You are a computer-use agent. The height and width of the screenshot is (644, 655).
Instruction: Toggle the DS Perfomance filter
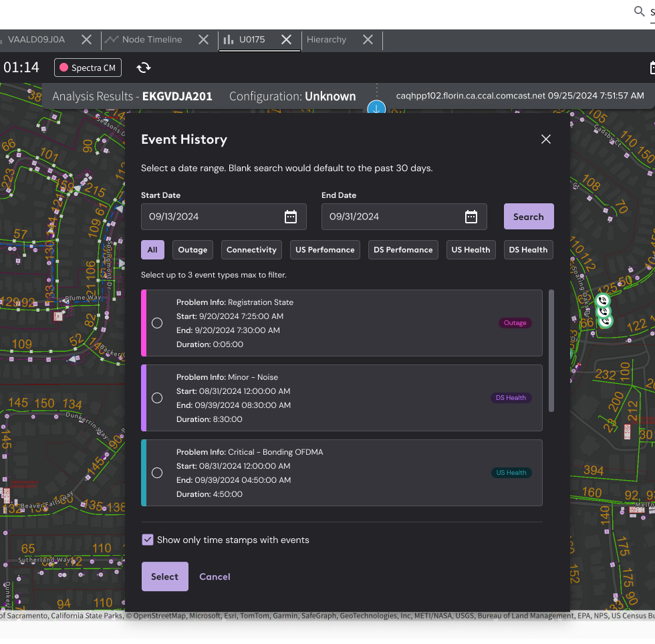coord(403,250)
